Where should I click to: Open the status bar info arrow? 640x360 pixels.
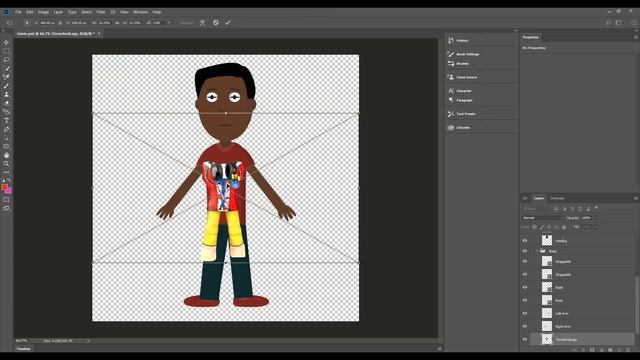click(89, 340)
